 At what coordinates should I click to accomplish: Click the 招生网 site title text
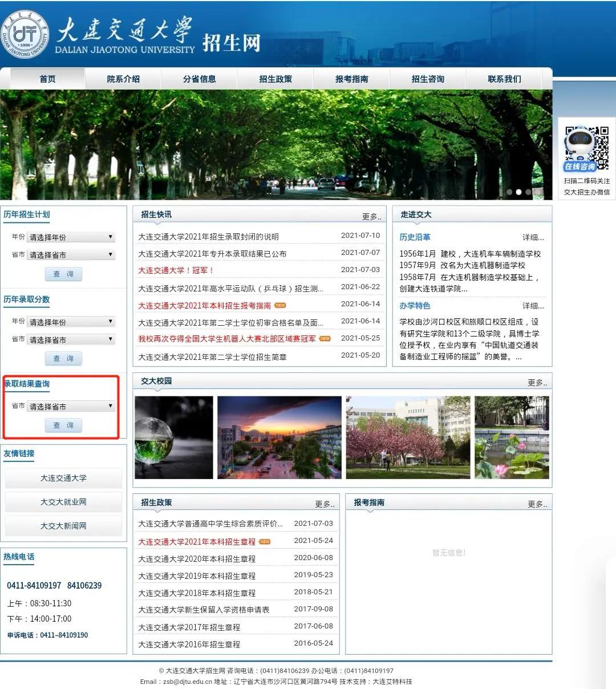pyautogui.click(x=232, y=43)
